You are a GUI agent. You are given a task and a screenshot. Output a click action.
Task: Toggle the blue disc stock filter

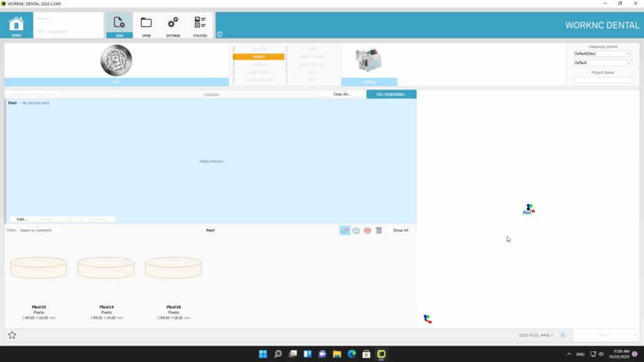[356, 231]
